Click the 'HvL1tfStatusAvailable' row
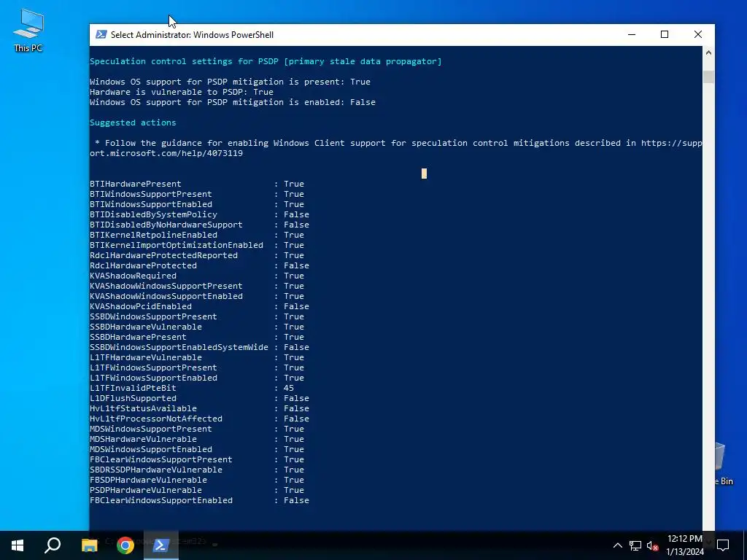Viewport: 747px width, 560px height. point(199,408)
